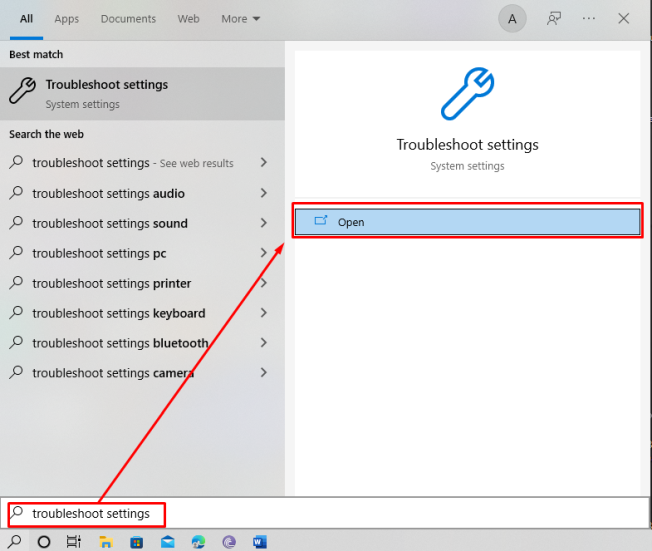The image size is (652, 551).
Task: Expand the 'troubleshoot settings camera' chevron
Action: pyautogui.click(x=263, y=373)
